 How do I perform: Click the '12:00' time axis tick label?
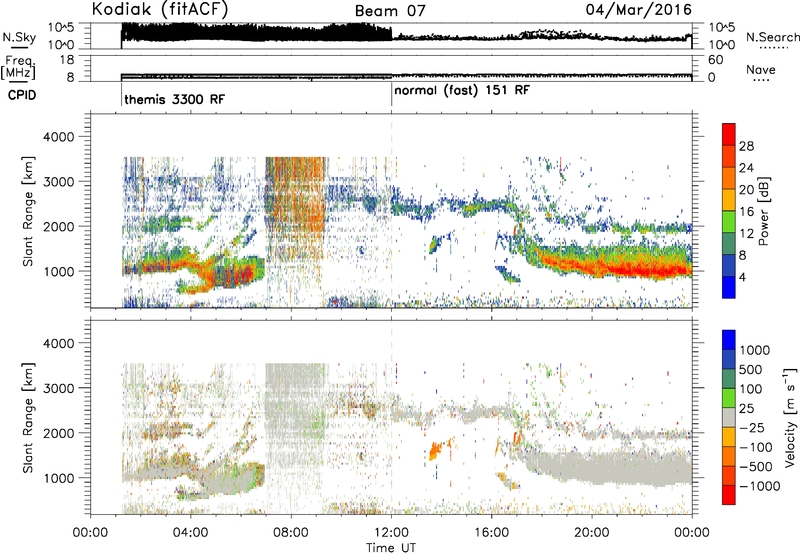point(391,533)
